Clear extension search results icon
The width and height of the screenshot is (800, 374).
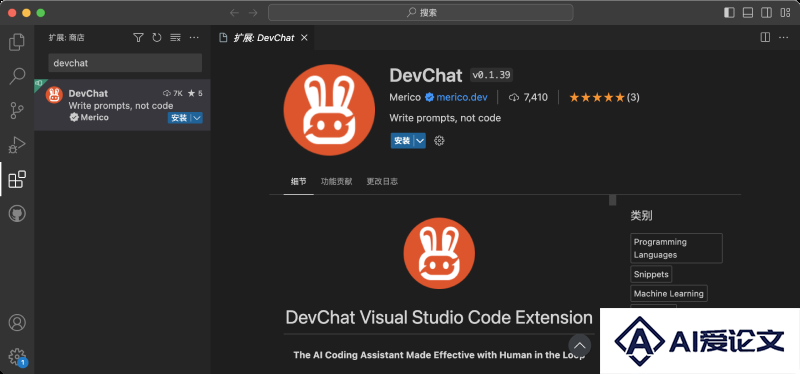point(176,37)
